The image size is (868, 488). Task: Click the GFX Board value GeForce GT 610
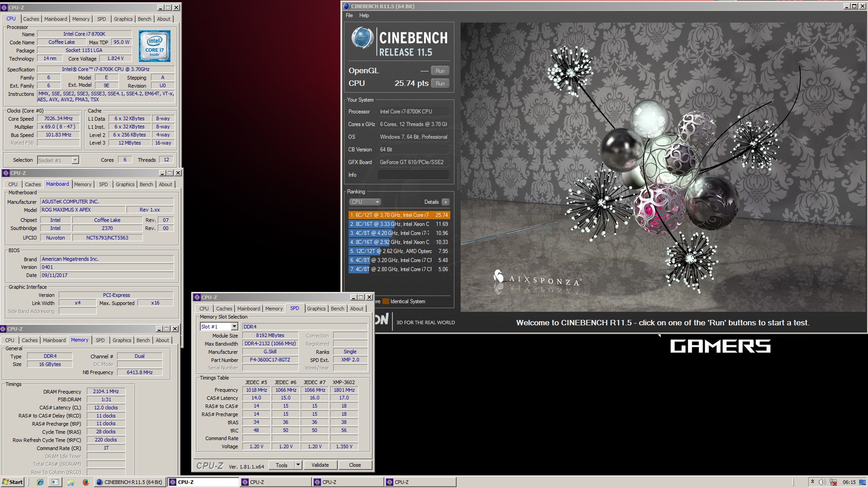click(x=414, y=162)
